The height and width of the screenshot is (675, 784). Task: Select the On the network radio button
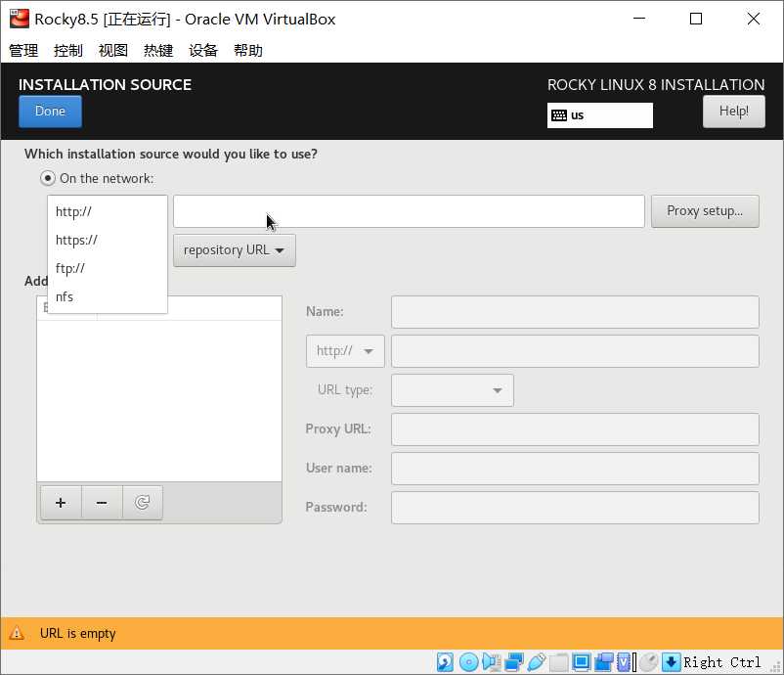pyautogui.click(x=48, y=178)
